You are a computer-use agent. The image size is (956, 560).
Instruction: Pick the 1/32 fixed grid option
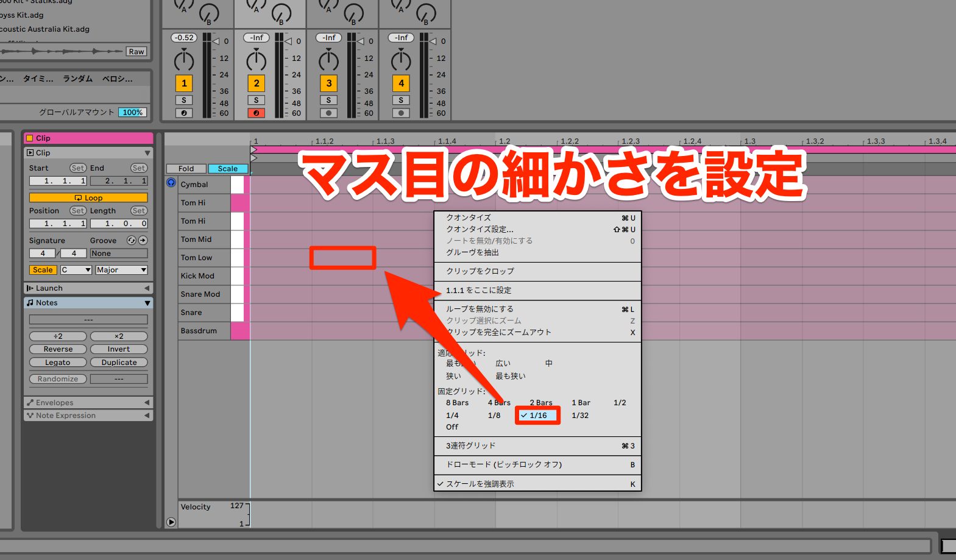580,416
